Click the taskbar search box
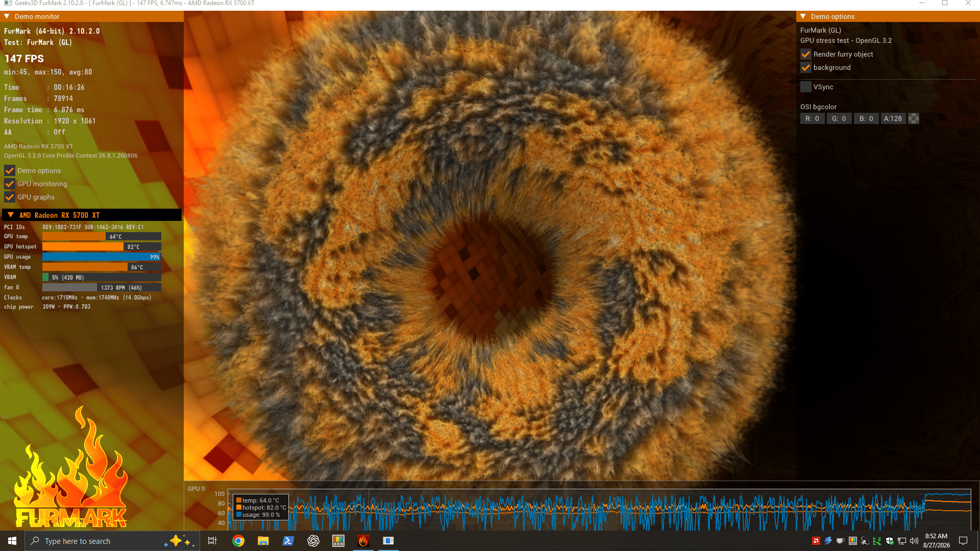 pos(112,541)
